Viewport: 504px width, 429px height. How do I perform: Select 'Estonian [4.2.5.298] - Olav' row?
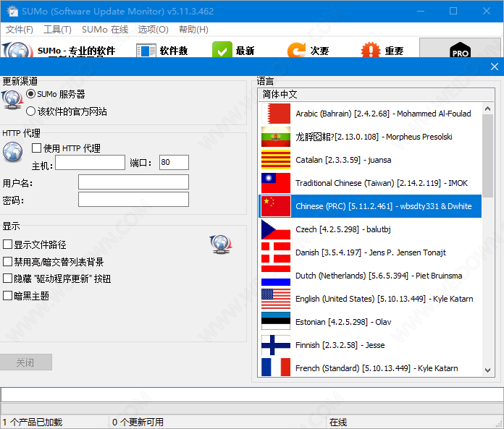pos(370,322)
